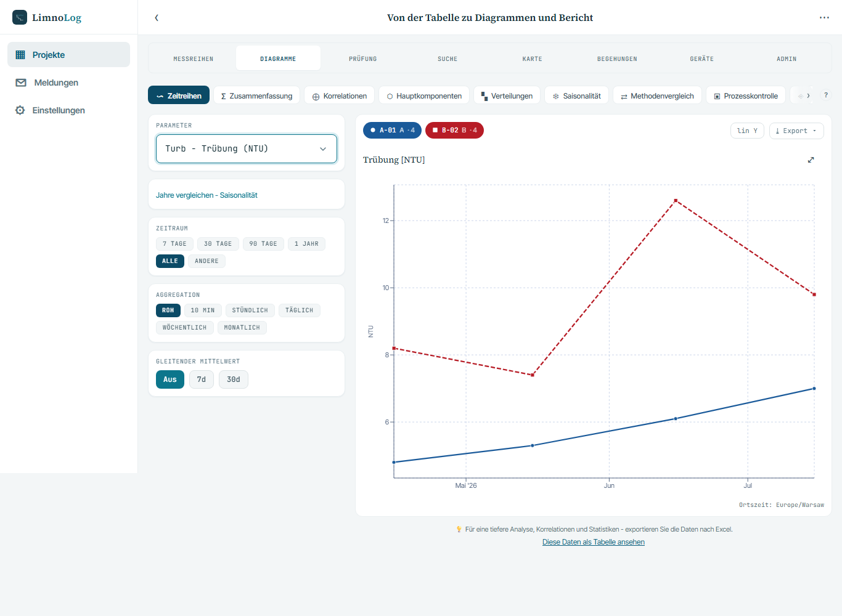Open the help question mark button
842x616 pixels.
click(x=826, y=95)
